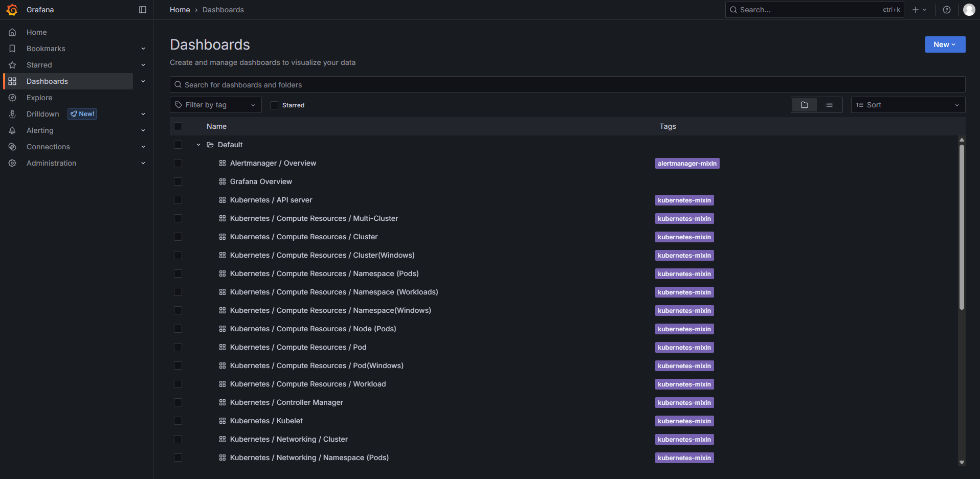
Task: Click the Administration gear icon
Action: pyautogui.click(x=12, y=163)
